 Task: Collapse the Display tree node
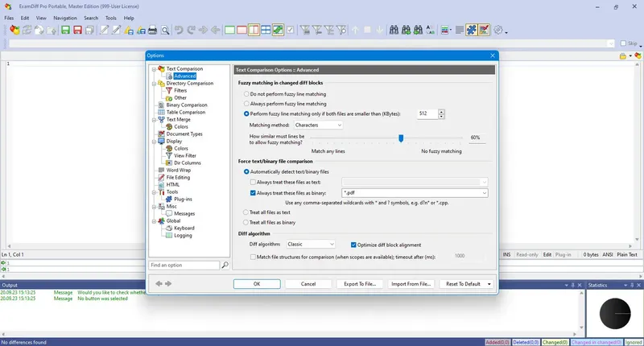[x=154, y=141]
